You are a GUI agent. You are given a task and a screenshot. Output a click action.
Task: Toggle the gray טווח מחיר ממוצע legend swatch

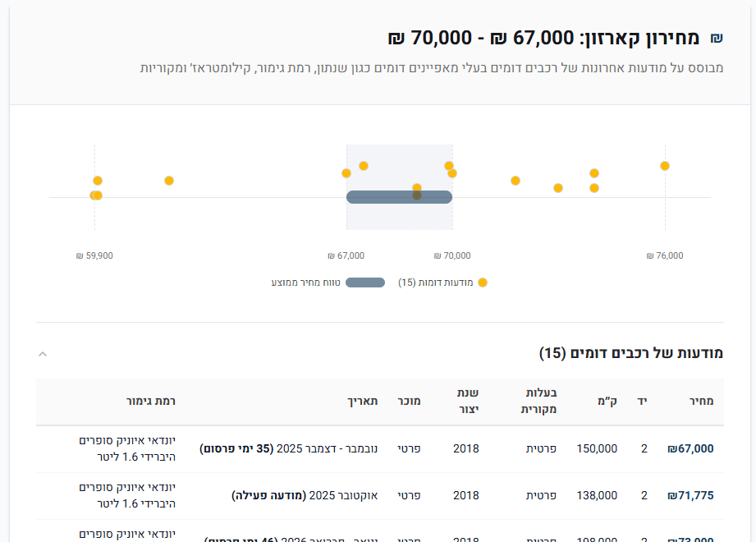pyautogui.click(x=365, y=282)
